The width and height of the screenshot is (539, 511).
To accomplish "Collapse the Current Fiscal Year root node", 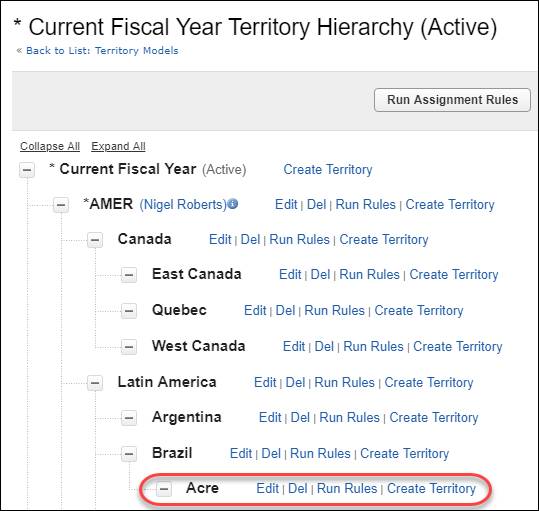I will pyautogui.click(x=27, y=170).
